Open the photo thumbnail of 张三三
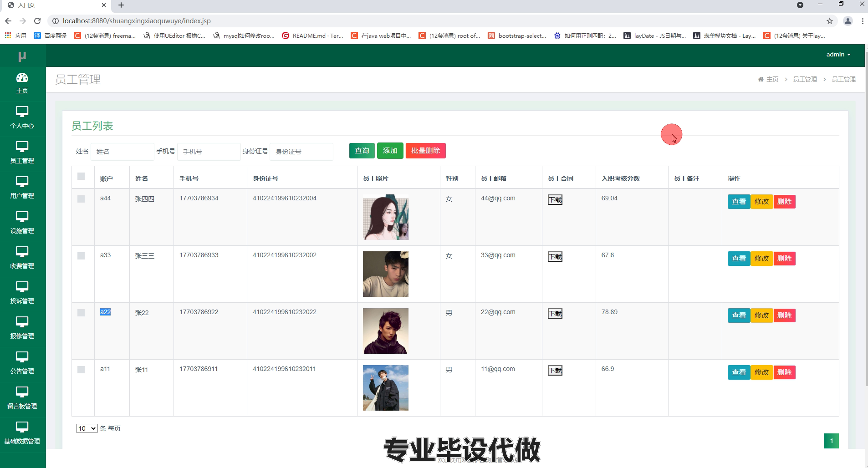Image resolution: width=868 pixels, height=468 pixels. click(386, 274)
